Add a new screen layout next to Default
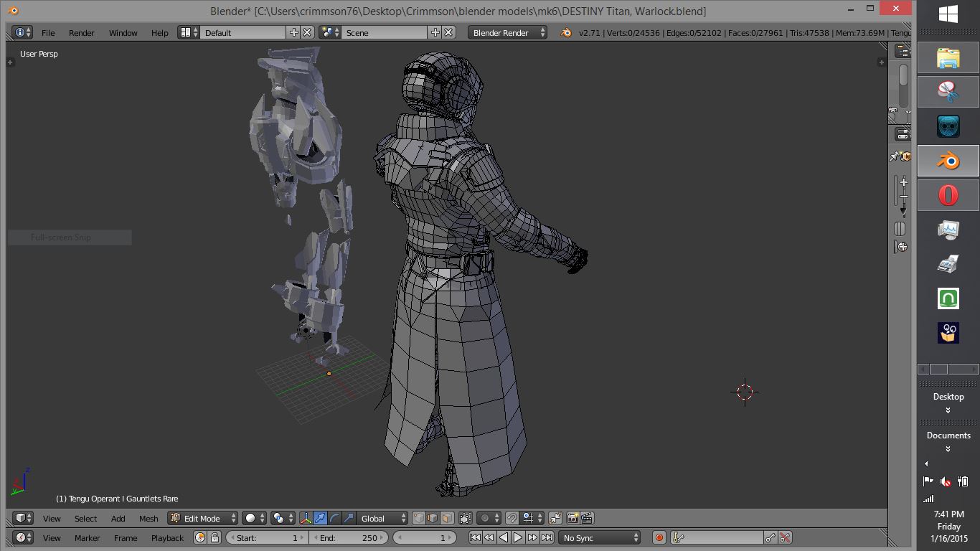Screen dimensions: 980x551 pos(293,32)
